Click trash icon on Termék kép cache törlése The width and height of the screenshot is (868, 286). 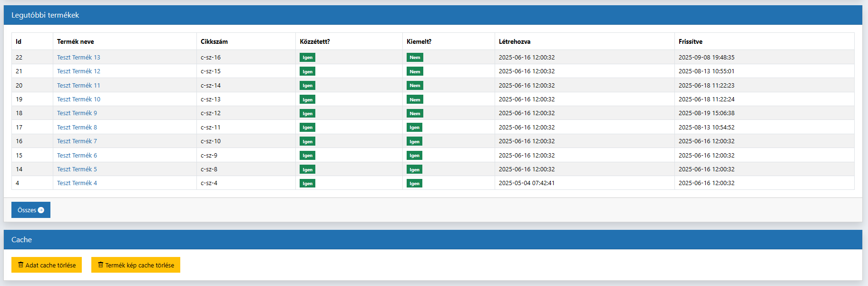point(100,265)
